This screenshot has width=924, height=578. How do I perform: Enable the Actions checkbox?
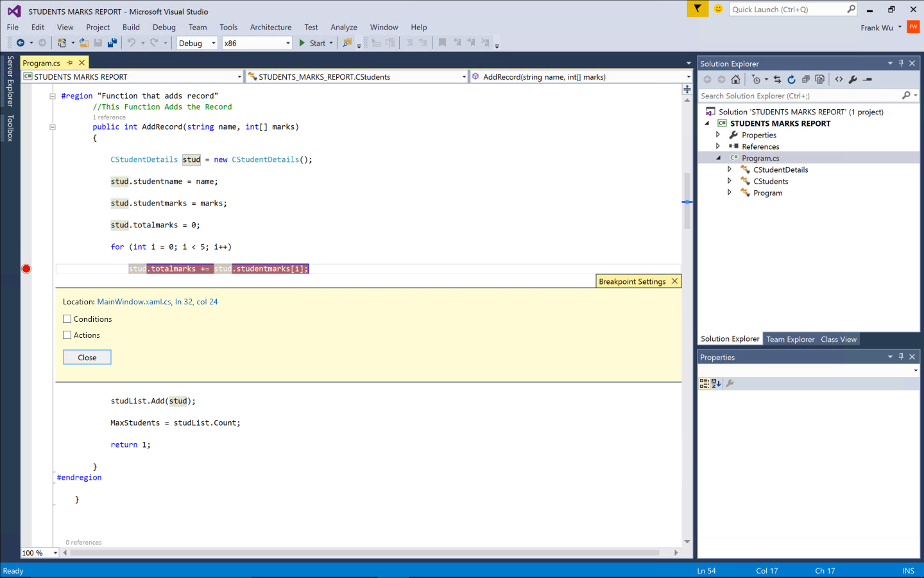tap(67, 335)
